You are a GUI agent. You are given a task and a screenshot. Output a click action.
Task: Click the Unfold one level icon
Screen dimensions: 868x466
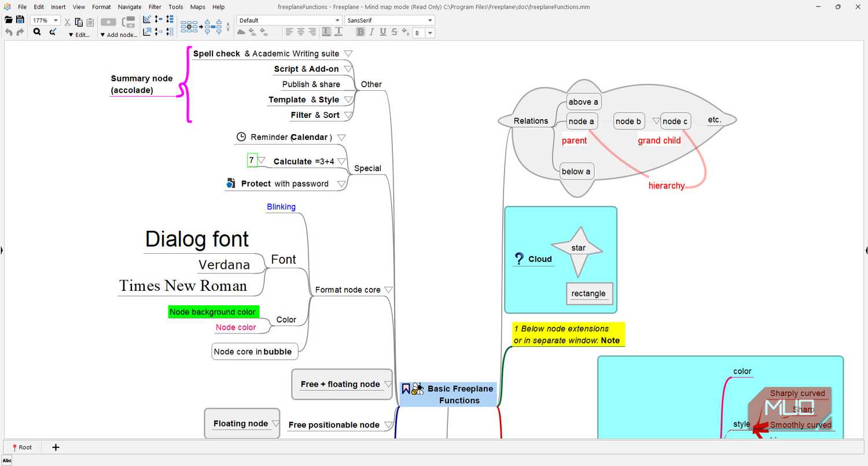click(159, 19)
